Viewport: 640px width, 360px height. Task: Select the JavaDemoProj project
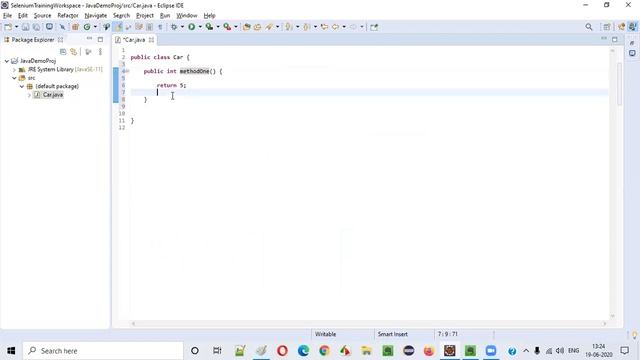pos(38,61)
